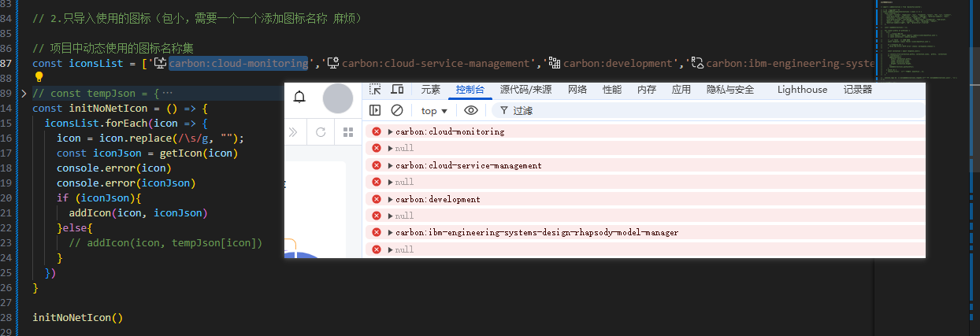Click the icon preview before carbon:cloud-service-management in code
The width and height of the screenshot is (980, 336).
coord(333,63)
